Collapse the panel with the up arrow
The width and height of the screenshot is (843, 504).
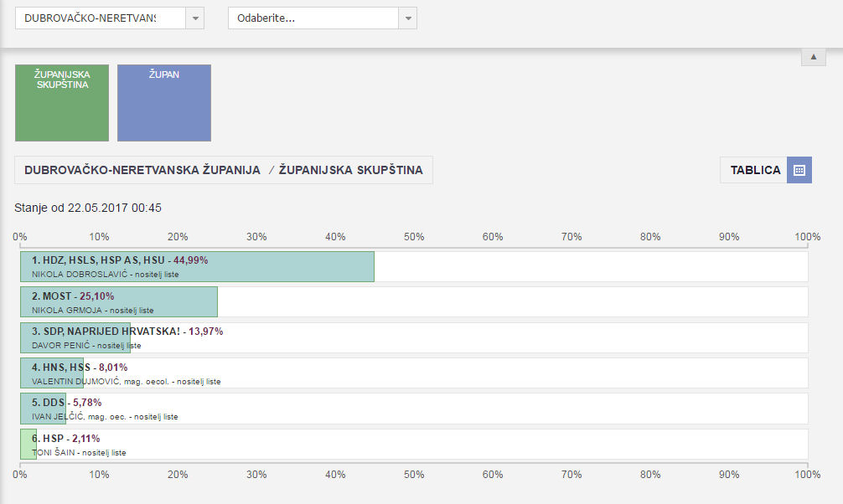tap(813, 56)
